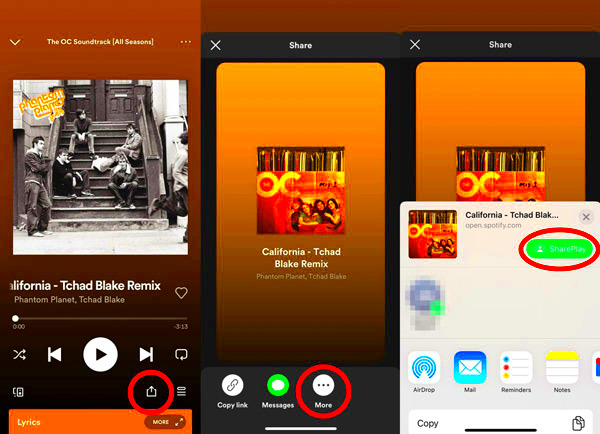Tap The OC Soundtrack [All Seasons] title
This screenshot has height=434, width=600.
(x=100, y=42)
